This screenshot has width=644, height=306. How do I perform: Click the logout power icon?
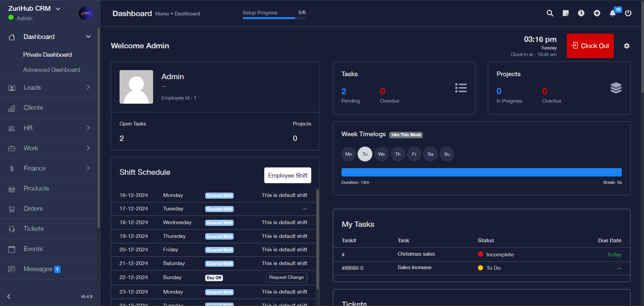(628, 13)
